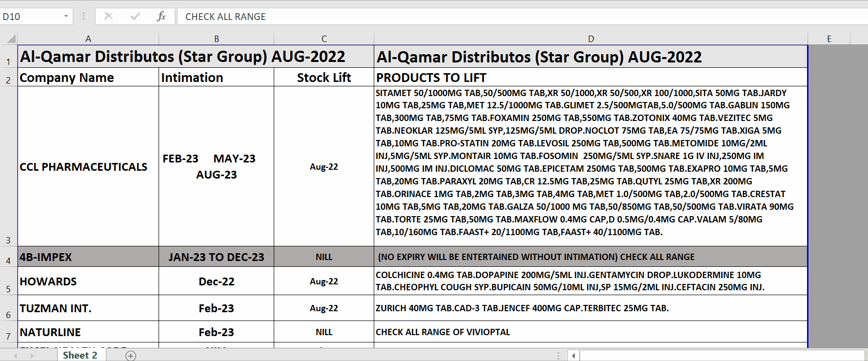The image size is (868, 361).
Task: Select row 7 header
Action: (x=8, y=332)
